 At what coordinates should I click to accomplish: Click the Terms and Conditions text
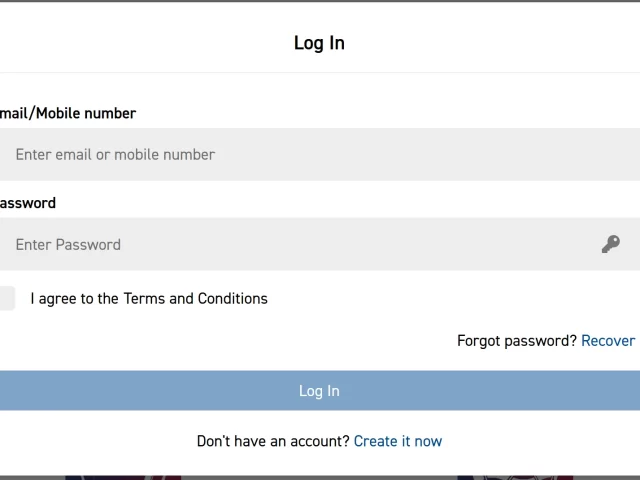[x=195, y=298]
